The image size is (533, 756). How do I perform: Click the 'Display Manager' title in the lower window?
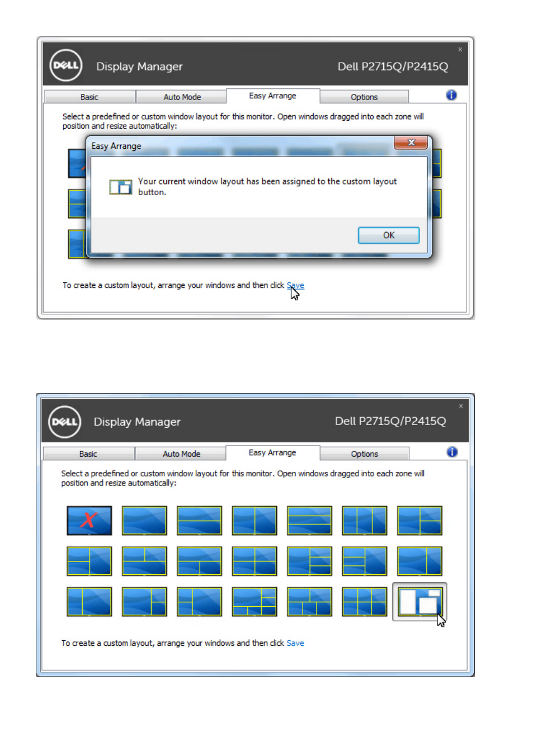137,422
